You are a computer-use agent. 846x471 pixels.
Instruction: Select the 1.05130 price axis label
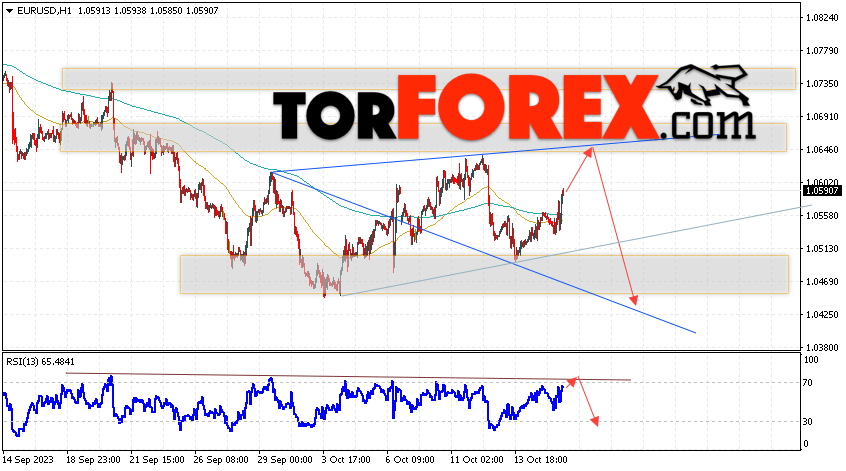[x=822, y=248]
